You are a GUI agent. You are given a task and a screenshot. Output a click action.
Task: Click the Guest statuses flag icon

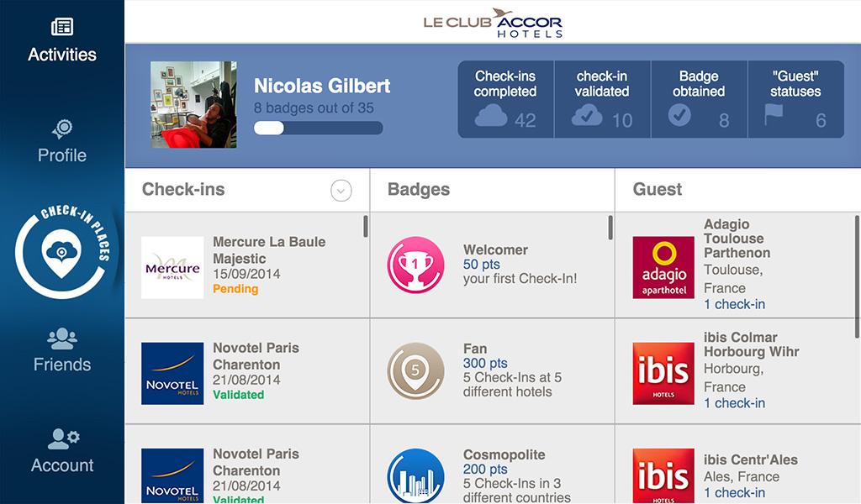click(774, 114)
